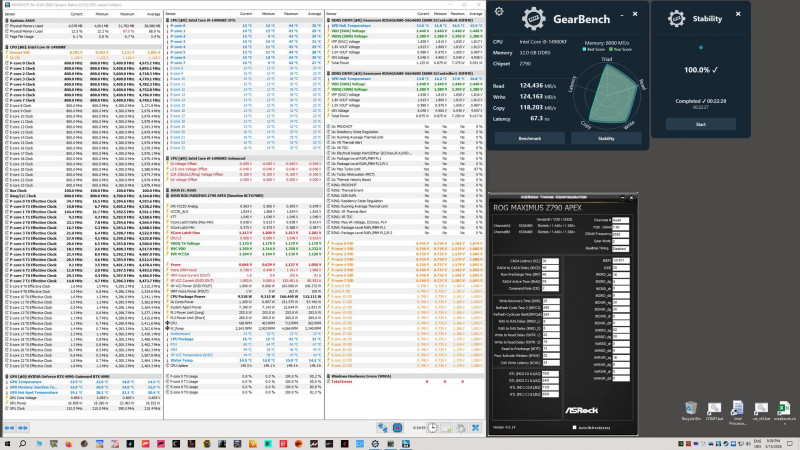Image resolution: width=800 pixels, height=450 pixels.
Task: Minimize the ASRock Timing Configurator window
Action: click(x=622, y=197)
